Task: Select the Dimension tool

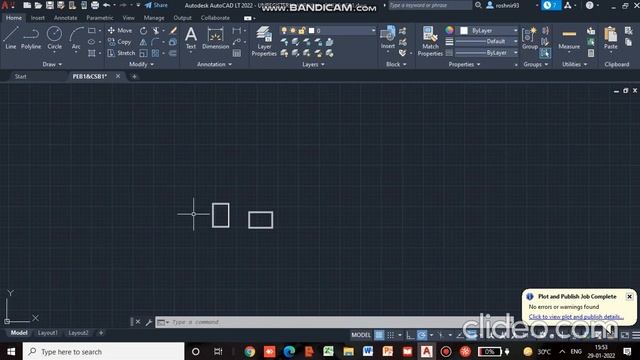Action: (216, 38)
